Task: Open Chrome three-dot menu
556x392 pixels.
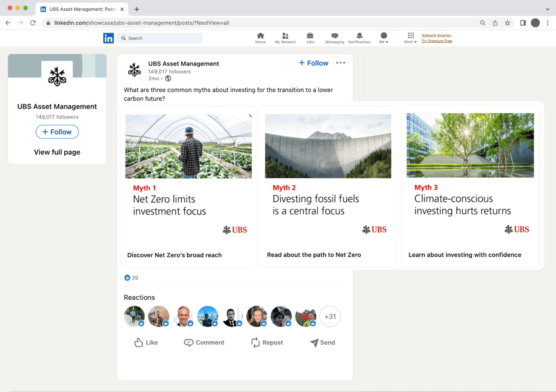Action: point(548,23)
